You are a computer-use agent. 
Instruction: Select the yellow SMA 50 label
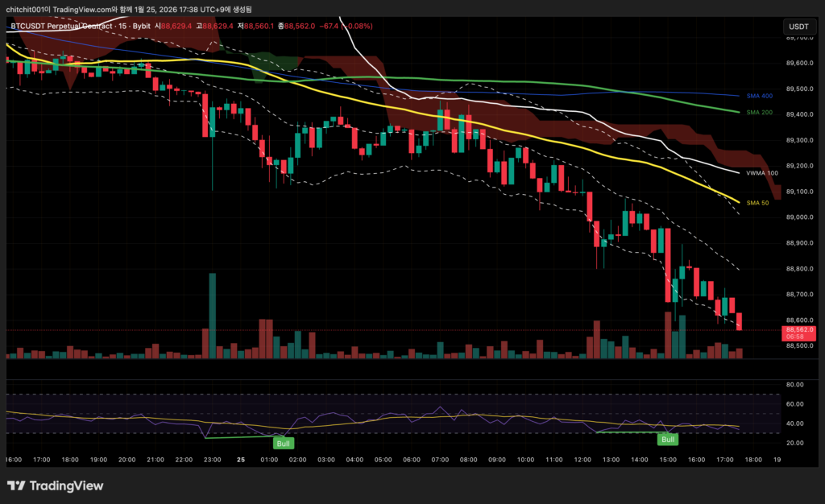757,203
